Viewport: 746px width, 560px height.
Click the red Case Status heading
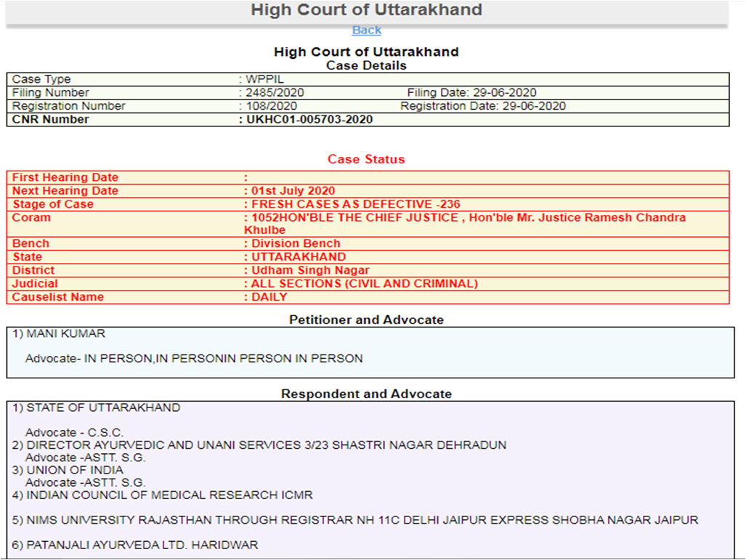(366, 159)
